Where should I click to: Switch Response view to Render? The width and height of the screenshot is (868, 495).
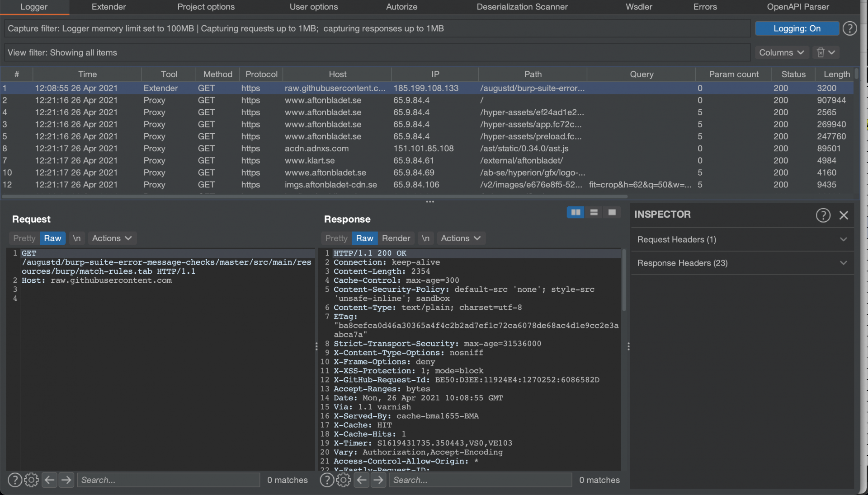click(396, 238)
